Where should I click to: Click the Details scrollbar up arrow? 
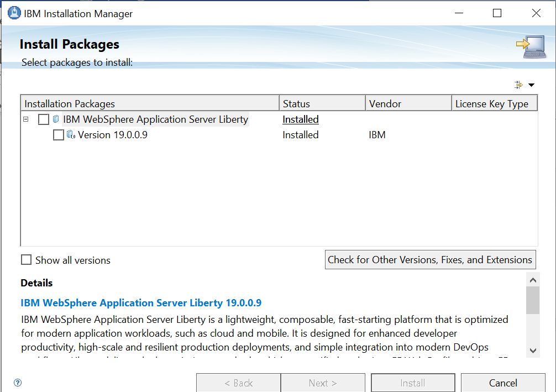click(x=533, y=280)
